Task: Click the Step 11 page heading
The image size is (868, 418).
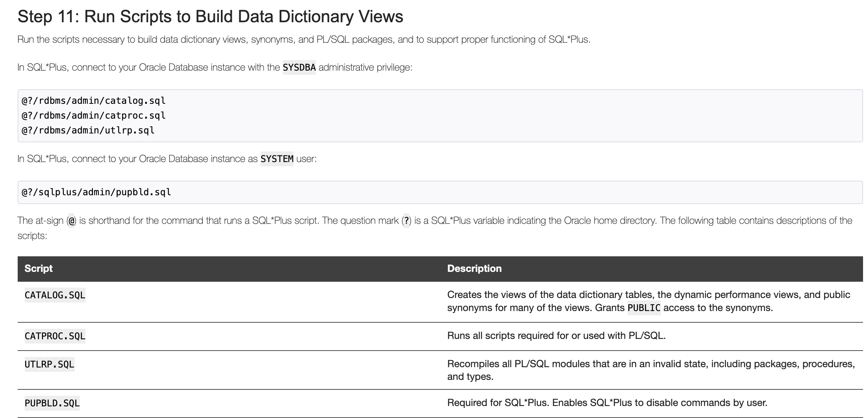Action: 210,17
